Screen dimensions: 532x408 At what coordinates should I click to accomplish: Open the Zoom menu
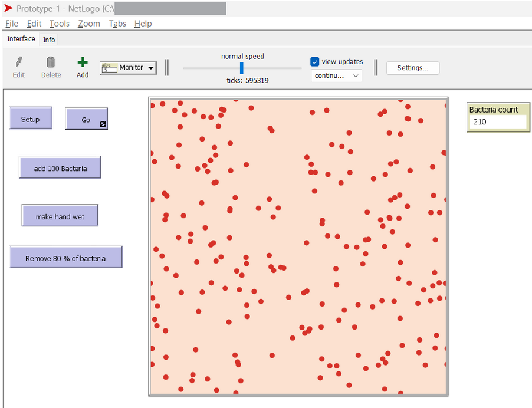click(x=88, y=24)
